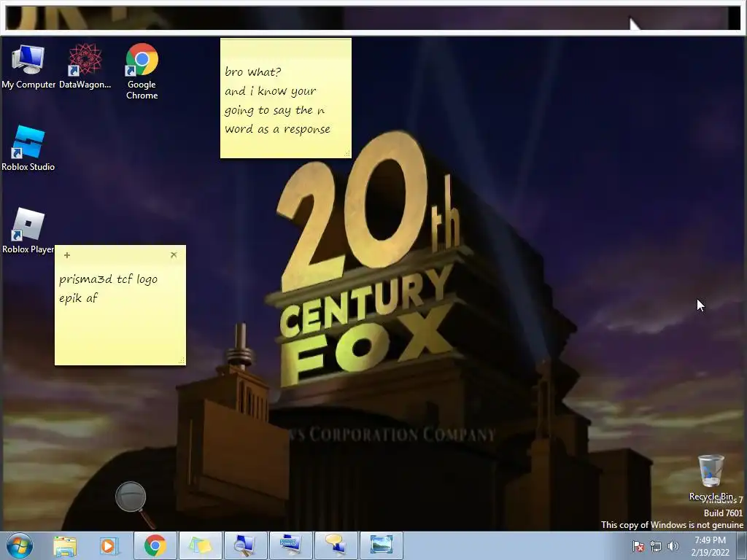Click the 'prisma3d' note resize grip
Viewport: 747px width, 560px height.
182,362
